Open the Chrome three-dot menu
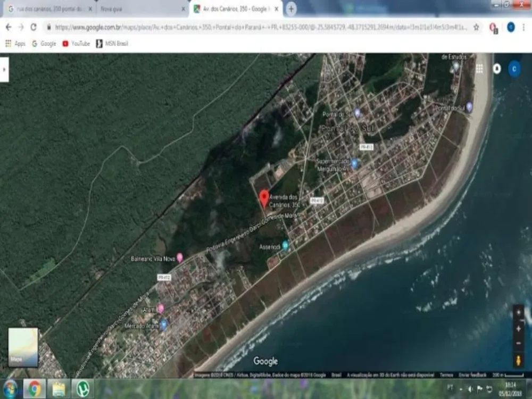This screenshot has height=399, width=532. pos(524,27)
